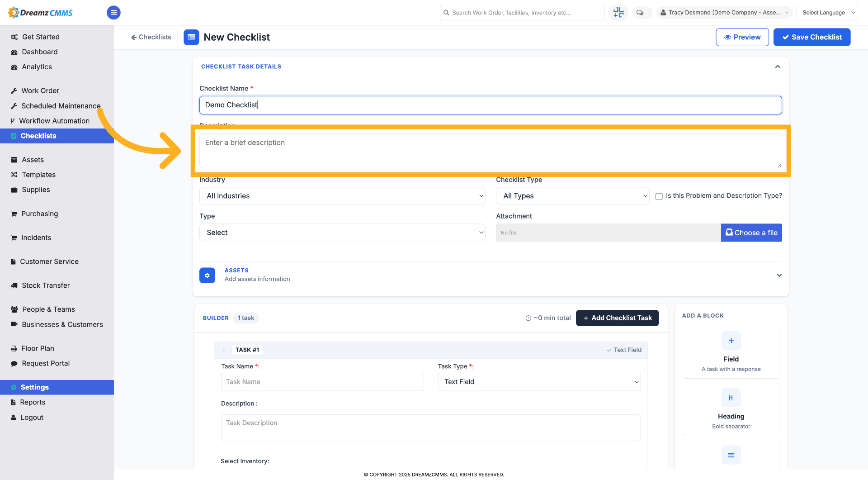This screenshot has height=480, width=868.
Task: Click the Supplies suitcase icon
Action: tap(14, 190)
